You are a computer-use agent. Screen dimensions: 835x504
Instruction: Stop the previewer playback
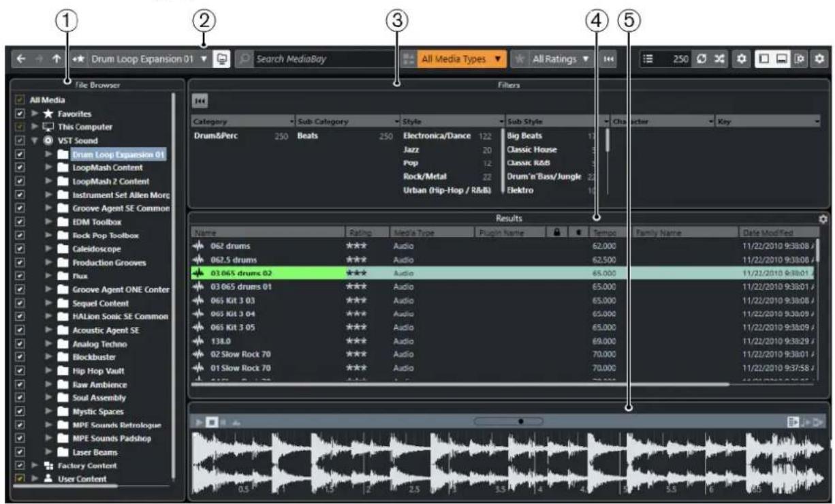pyautogui.click(x=210, y=422)
